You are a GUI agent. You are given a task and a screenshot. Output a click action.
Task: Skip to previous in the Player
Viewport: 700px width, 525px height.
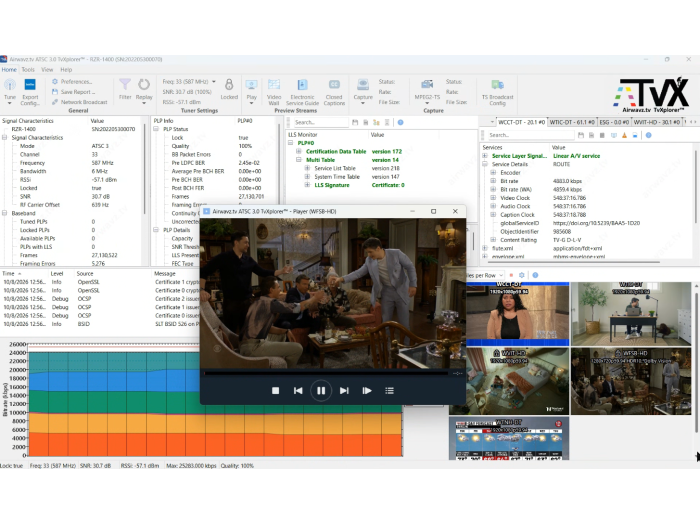pyautogui.click(x=298, y=391)
